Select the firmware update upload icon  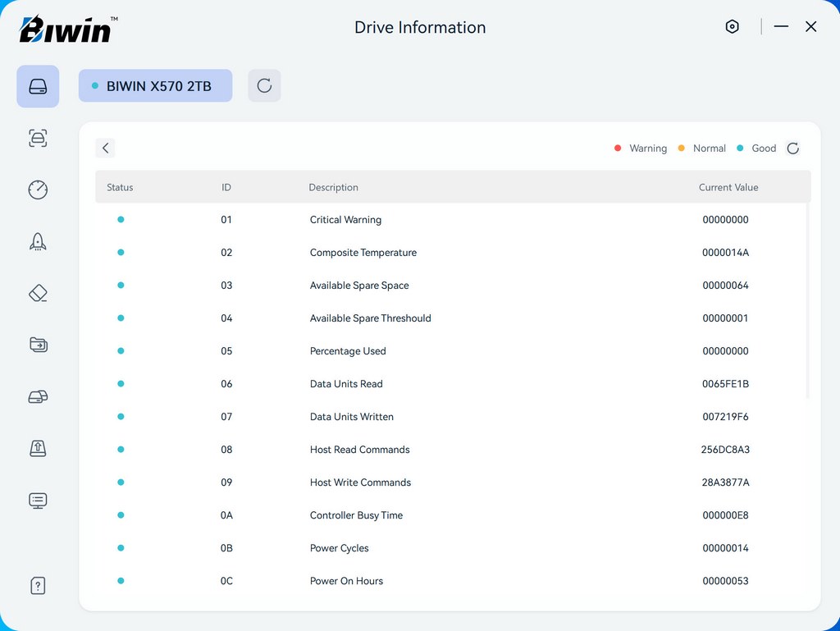[x=38, y=448]
